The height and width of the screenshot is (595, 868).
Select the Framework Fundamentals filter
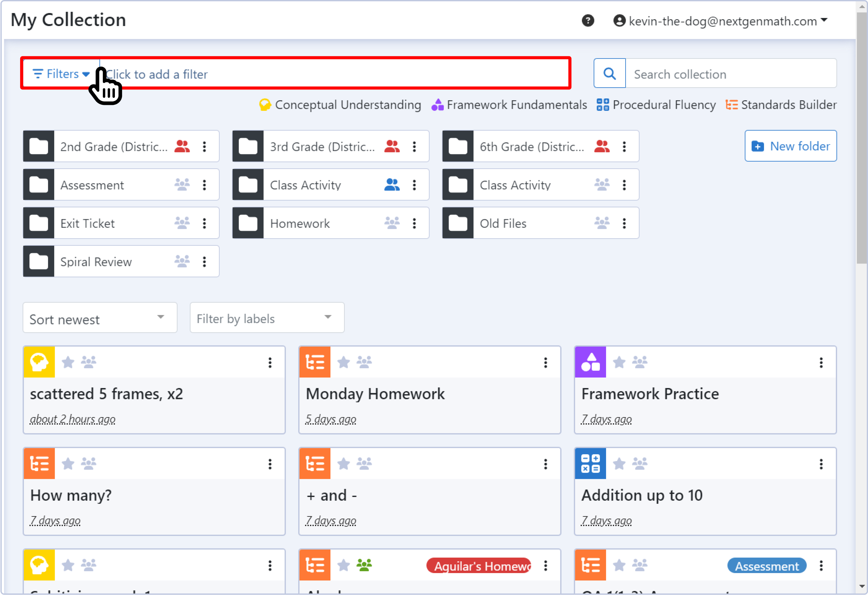coord(509,105)
